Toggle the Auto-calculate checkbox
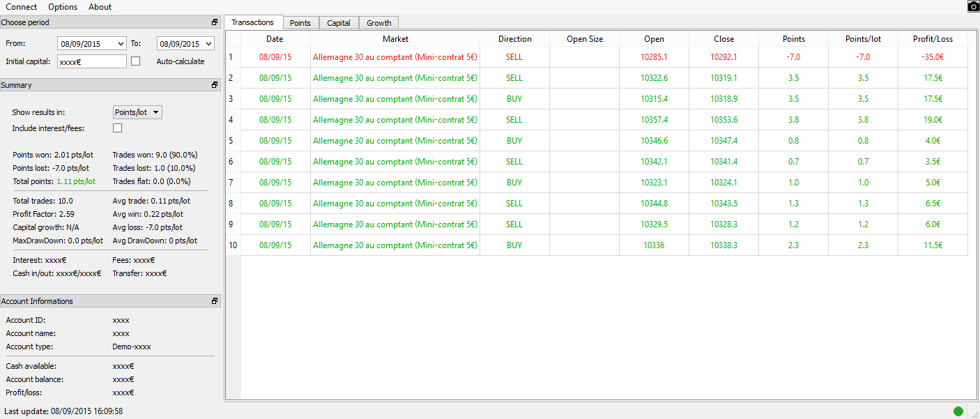980x419 pixels. point(136,61)
